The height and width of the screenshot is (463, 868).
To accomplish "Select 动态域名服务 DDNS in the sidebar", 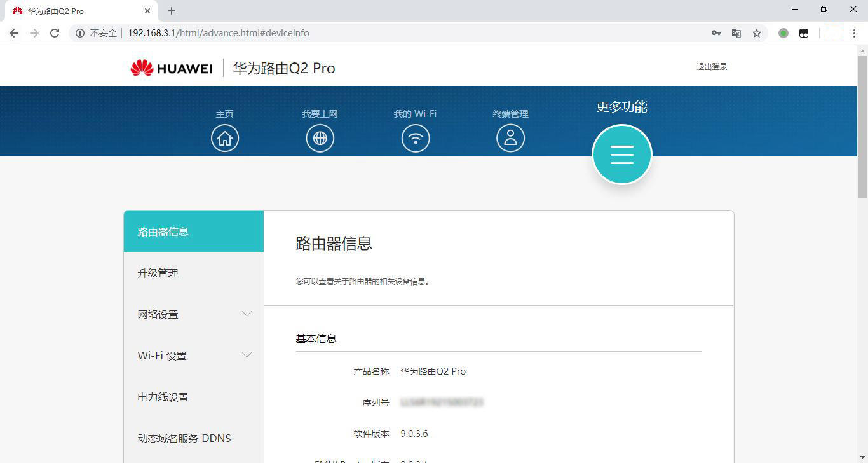I will pos(194,438).
